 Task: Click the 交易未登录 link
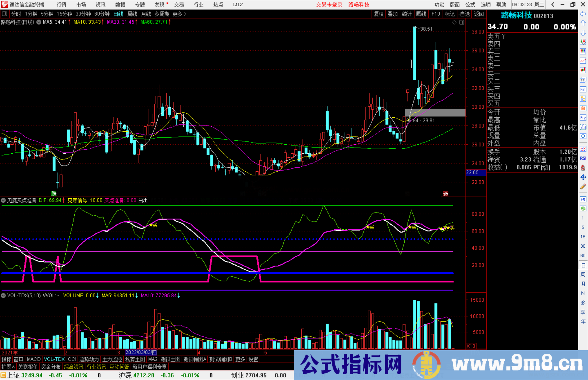[x=329, y=5]
